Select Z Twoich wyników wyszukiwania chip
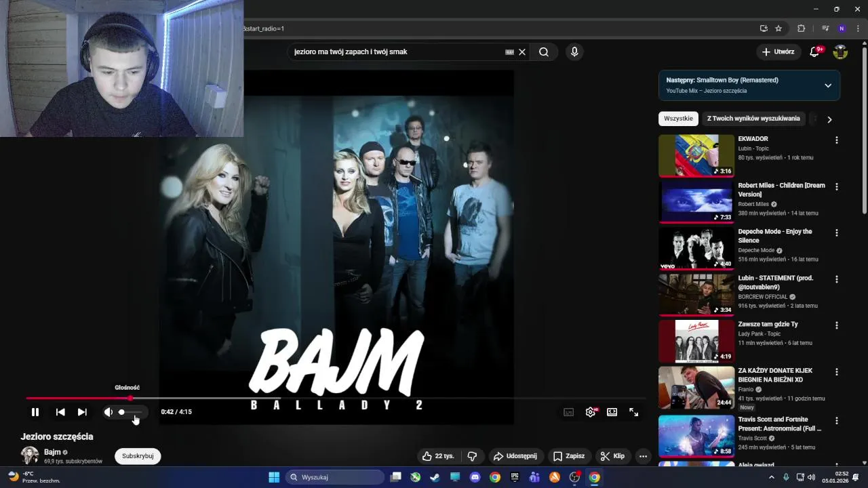The height and width of the screenshot is (488, 868). pos(753,119)
